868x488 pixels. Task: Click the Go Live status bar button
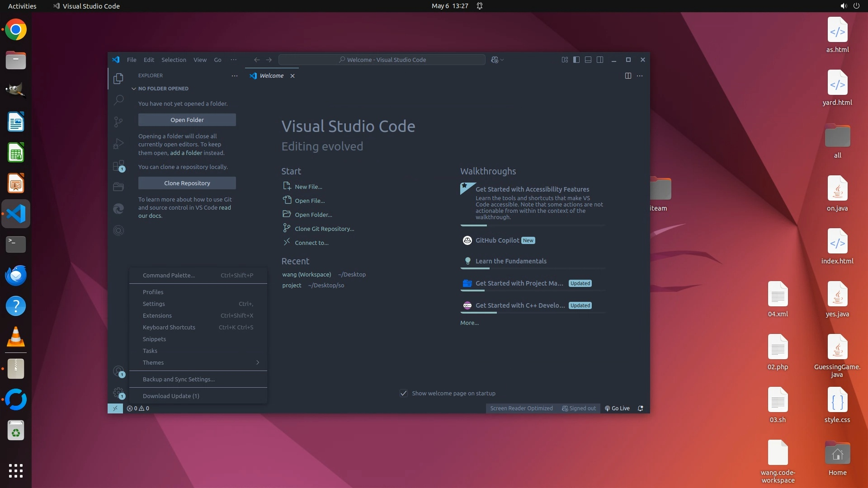point(617,408)
